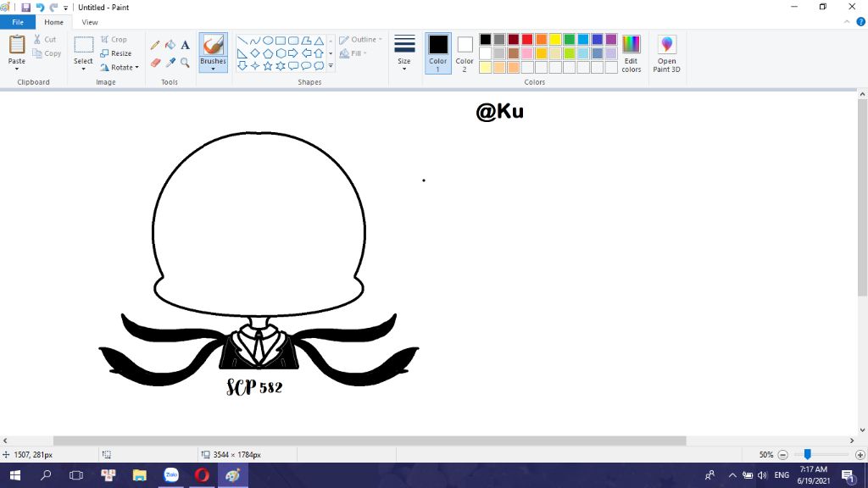Collapse the ribbon with the chevron
This screenshot has height=488, width=868.
[847, 22]
